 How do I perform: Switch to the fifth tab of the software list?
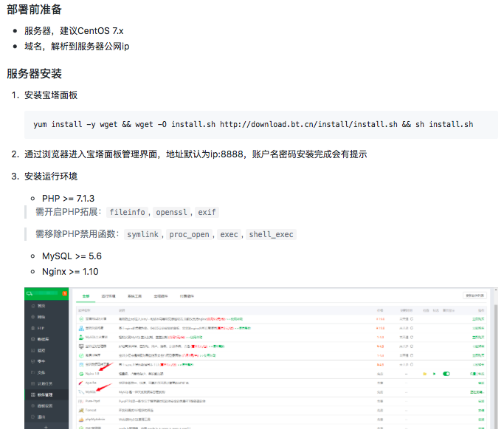[187, 296]
